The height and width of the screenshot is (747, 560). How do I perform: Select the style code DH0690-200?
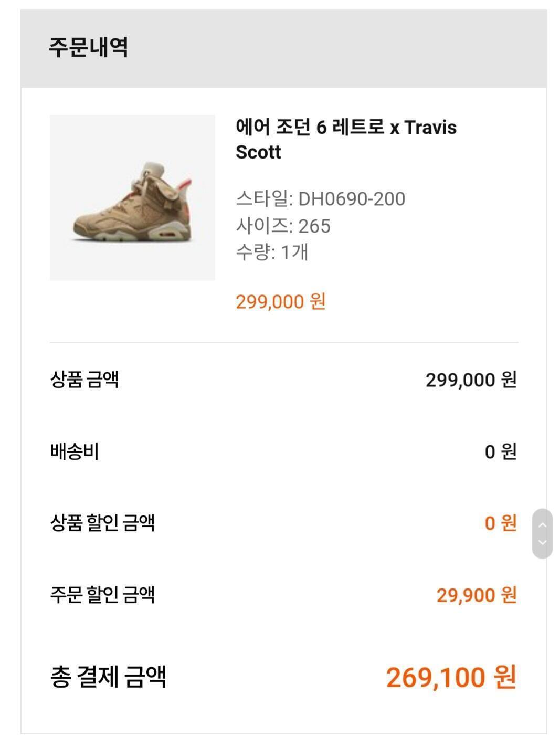[352, 199]
